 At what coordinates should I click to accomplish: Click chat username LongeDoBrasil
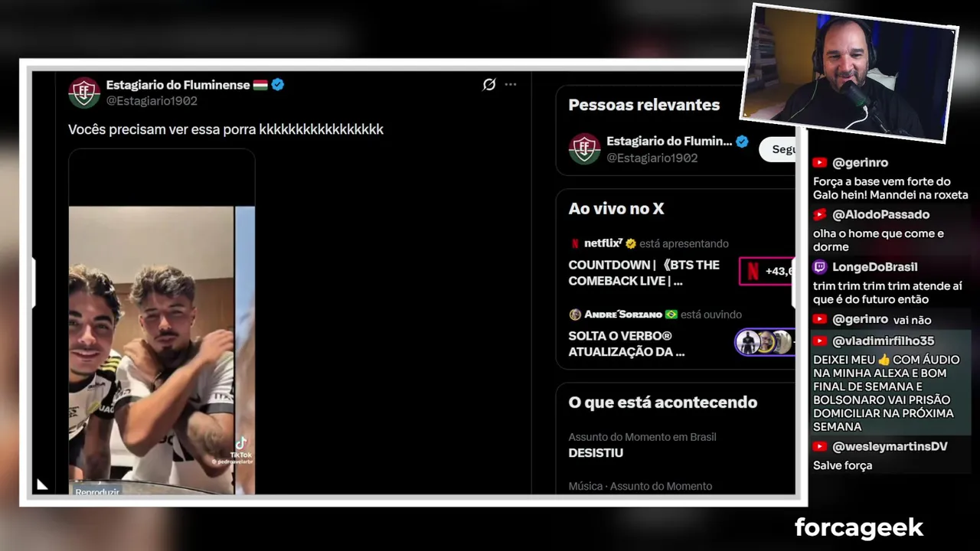pyautogui.click(x=874, y=267)
